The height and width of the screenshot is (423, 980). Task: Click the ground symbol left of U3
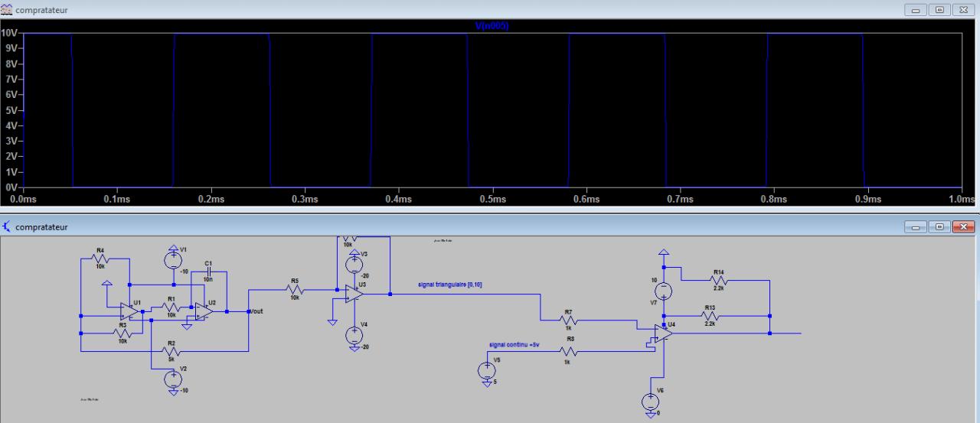click(x=332, y=321)
